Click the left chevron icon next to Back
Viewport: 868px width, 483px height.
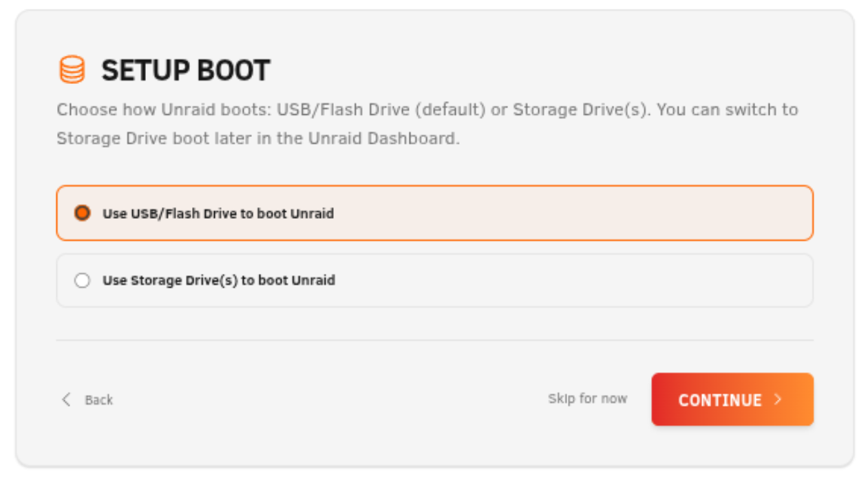(66, 399)
